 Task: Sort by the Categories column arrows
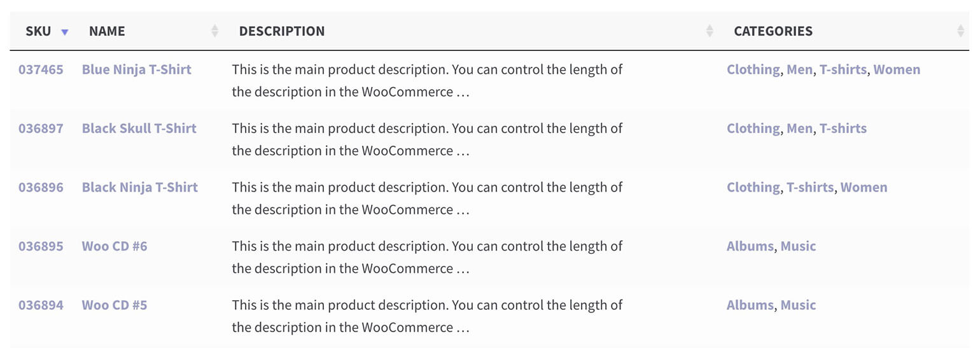click(960, 31)
